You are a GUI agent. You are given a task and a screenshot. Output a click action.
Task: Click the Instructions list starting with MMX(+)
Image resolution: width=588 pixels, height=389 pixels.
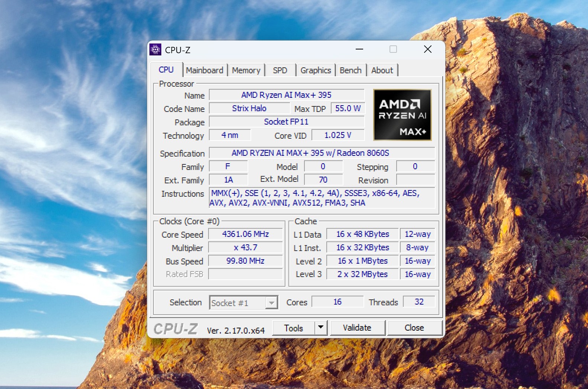pyautogui.click(x=322, y=198)
